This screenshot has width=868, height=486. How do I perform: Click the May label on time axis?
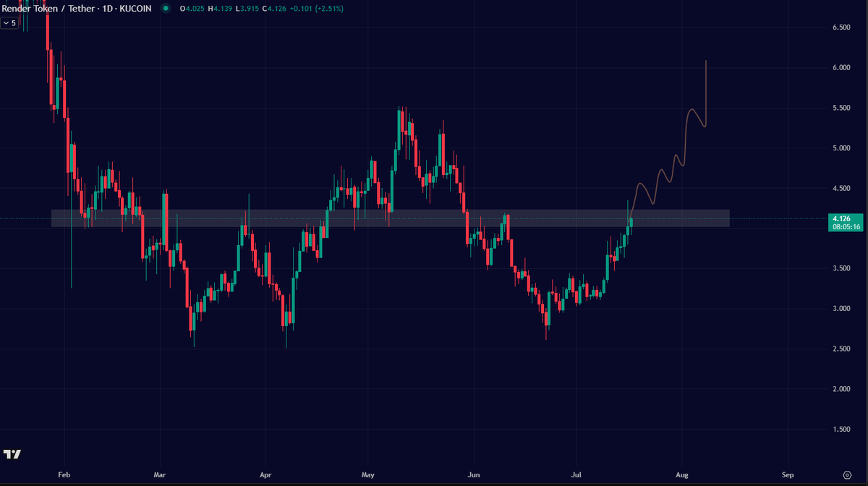(x=367, y=475)
